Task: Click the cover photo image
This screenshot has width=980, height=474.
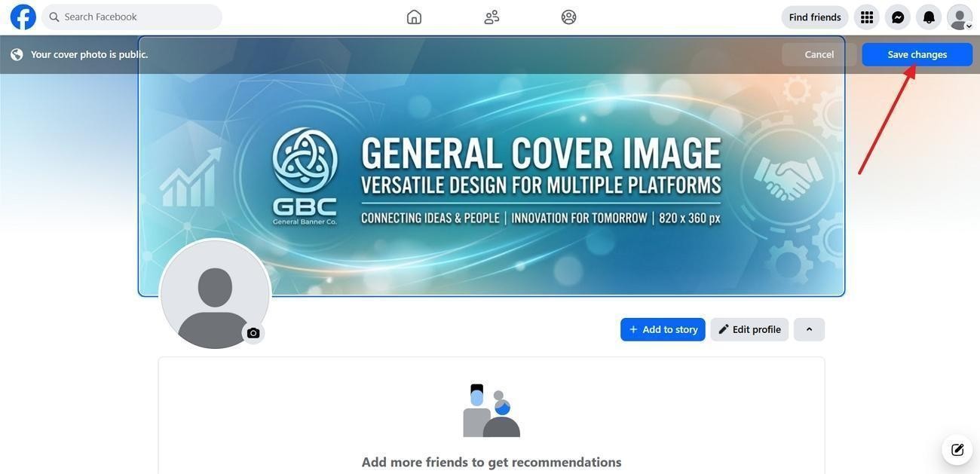Action: (x=492, y=166)
